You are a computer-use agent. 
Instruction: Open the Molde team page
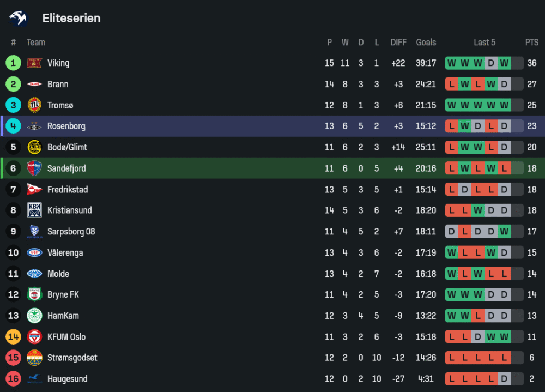58,274
